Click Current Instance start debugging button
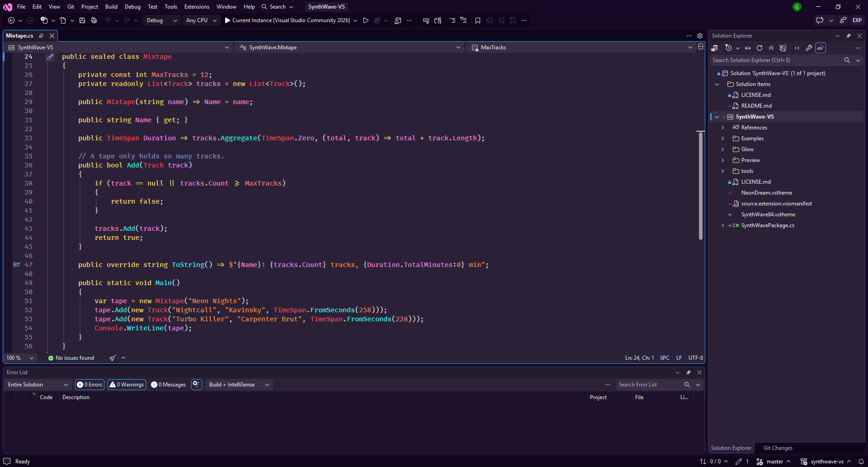 point(288,20)
